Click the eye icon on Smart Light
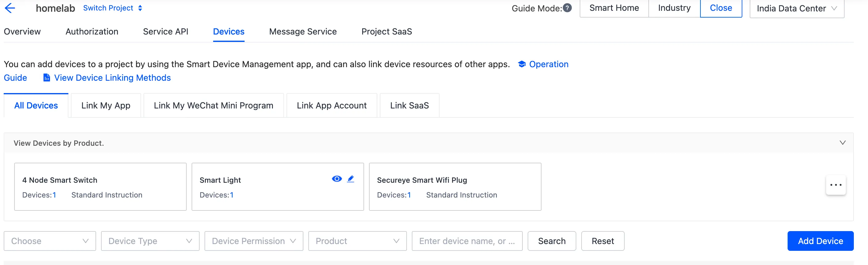Viewport: 868px width, 265px height. tap(337, 179)
